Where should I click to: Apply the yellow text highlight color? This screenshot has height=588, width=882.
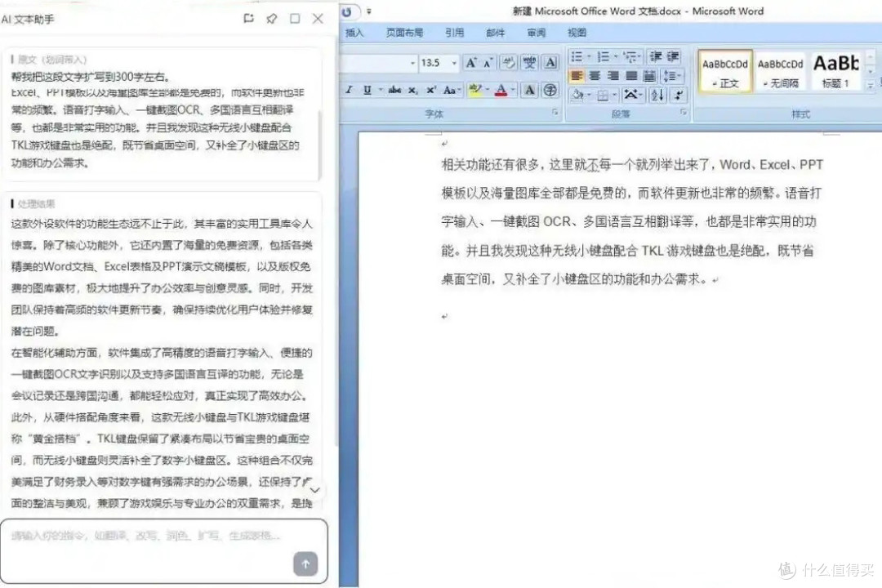[x=475, y=90]
